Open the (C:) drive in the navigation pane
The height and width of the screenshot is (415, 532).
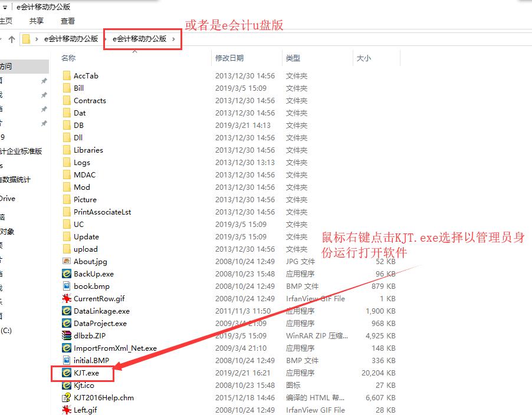pos(6,331)
